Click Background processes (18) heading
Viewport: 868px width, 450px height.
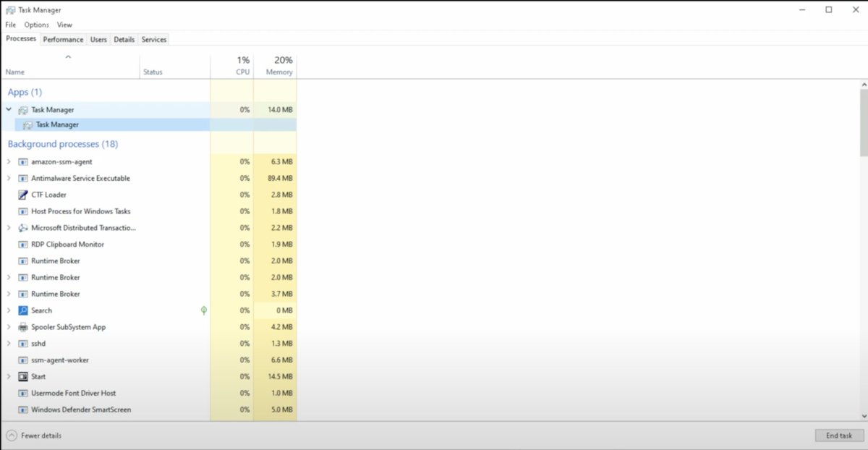(x=63, y=144)
